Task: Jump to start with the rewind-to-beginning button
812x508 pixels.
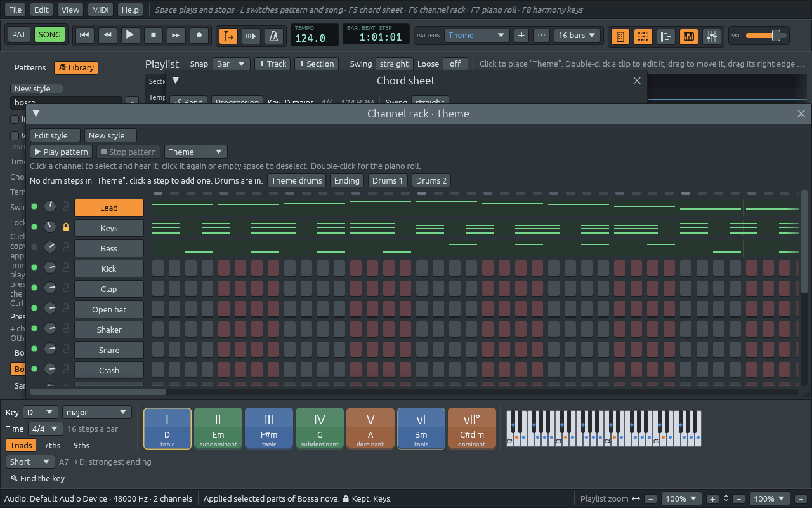Action: pos(84,36)
